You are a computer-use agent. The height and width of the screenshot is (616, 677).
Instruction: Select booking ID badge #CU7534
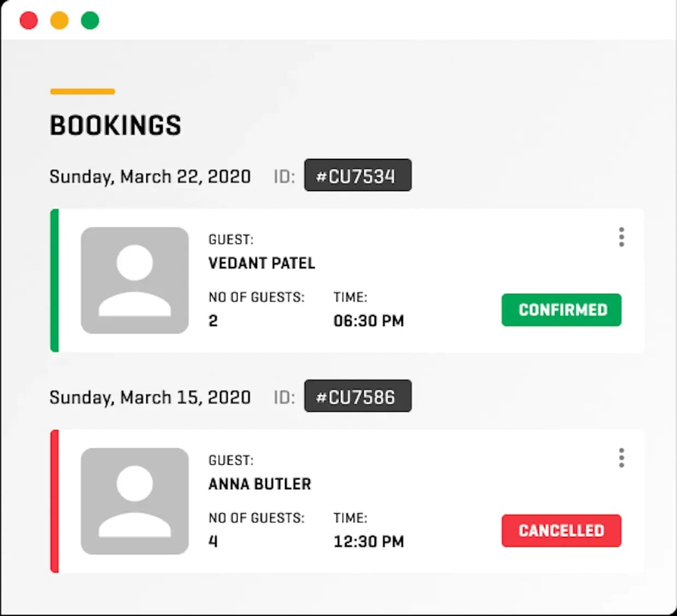tap(358, 175)
